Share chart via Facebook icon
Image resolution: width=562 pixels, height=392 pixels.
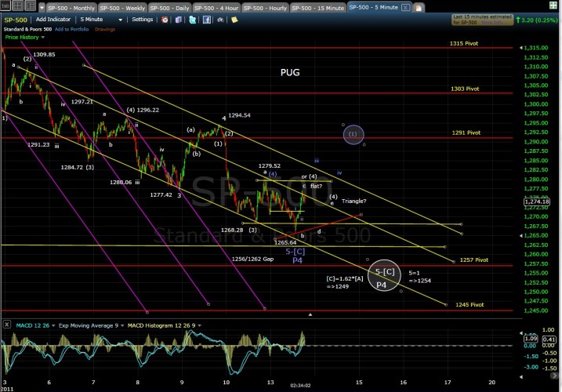[207, 20]
